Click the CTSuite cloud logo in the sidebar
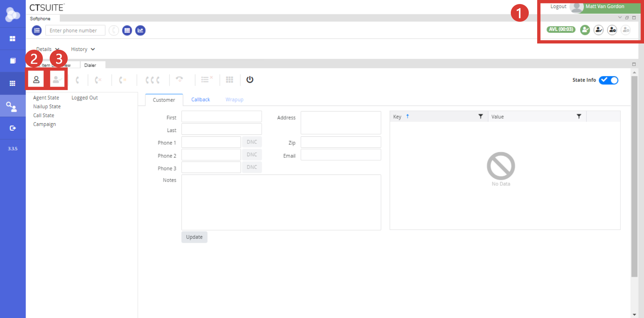644x318 pixels. tap(13, 14)
